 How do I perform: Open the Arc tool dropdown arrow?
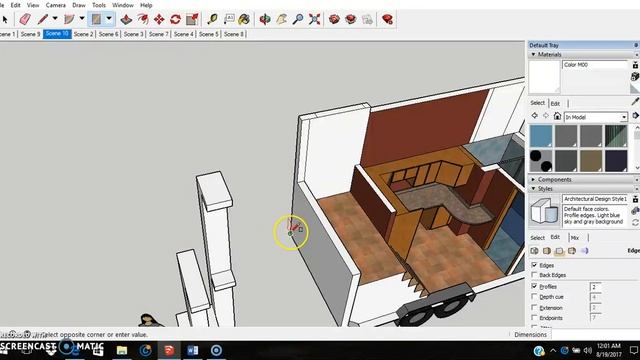pyautogui.click(x=82, y=19)
